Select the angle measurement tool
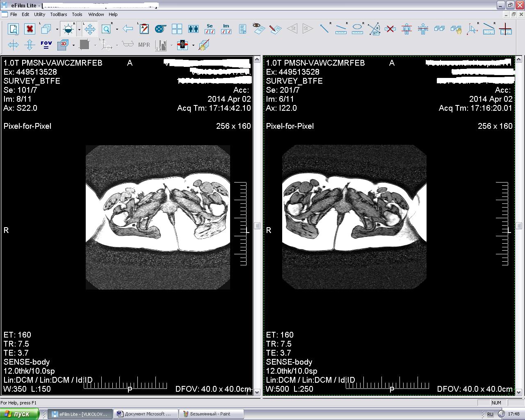525x420 pixels. pyautogui.click(x=374, y=29)
